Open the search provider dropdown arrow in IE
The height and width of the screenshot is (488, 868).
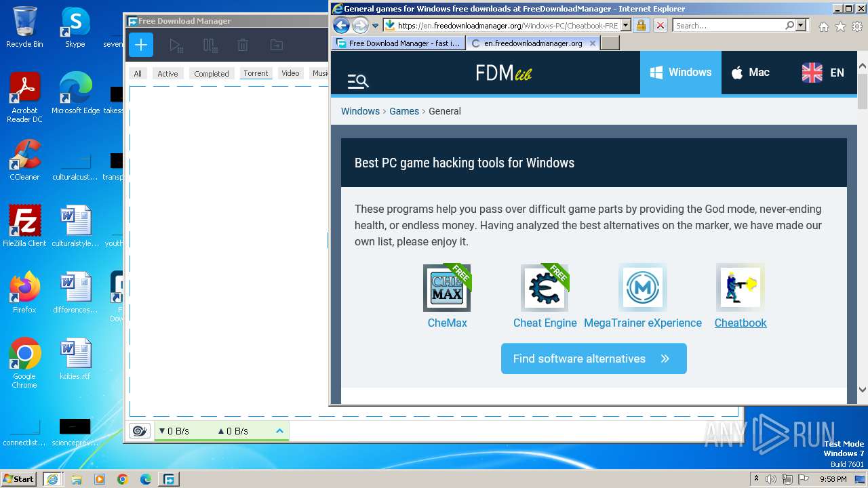click(x=801, y=26)
